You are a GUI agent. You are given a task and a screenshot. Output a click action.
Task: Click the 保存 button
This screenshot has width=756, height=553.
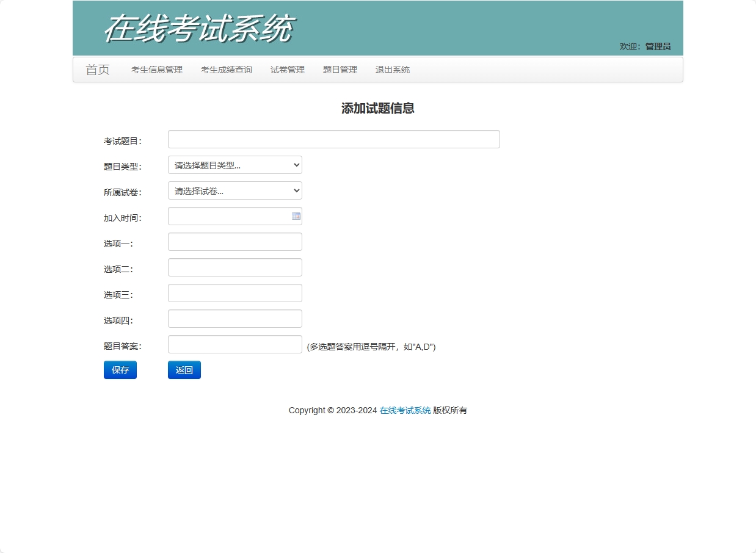tap(120, 370)
